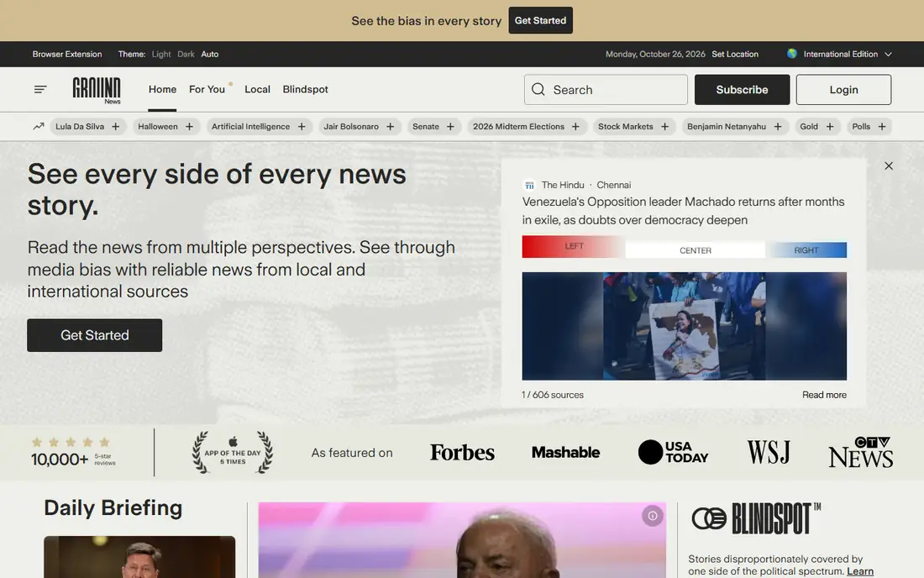Set theme to Auto
924x578 pixels.
210,55
